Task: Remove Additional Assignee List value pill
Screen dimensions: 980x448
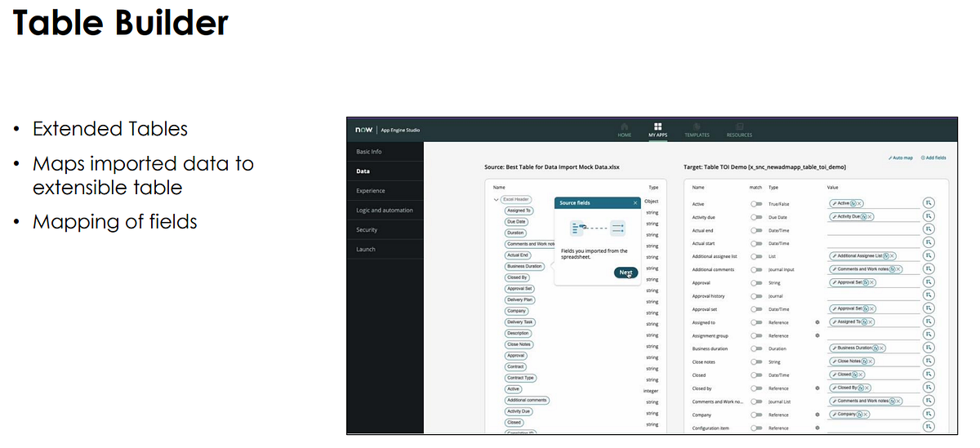Action: tap(893, 255)
